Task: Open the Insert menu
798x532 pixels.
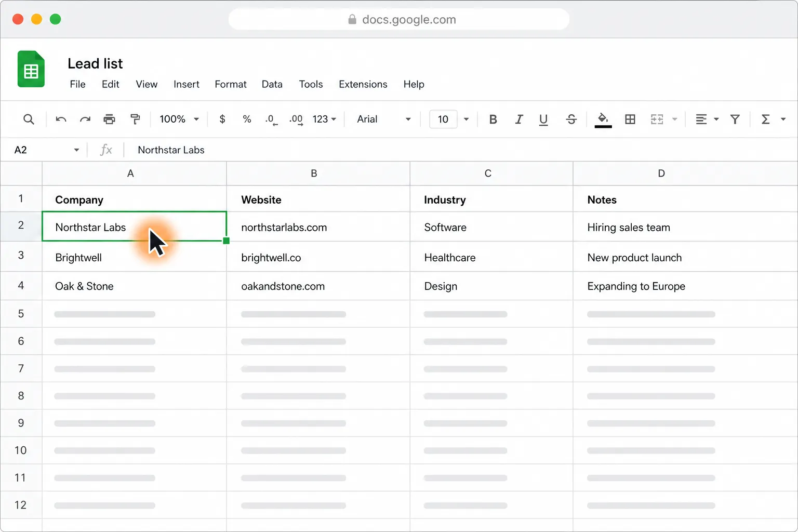Action: (187, 84)
